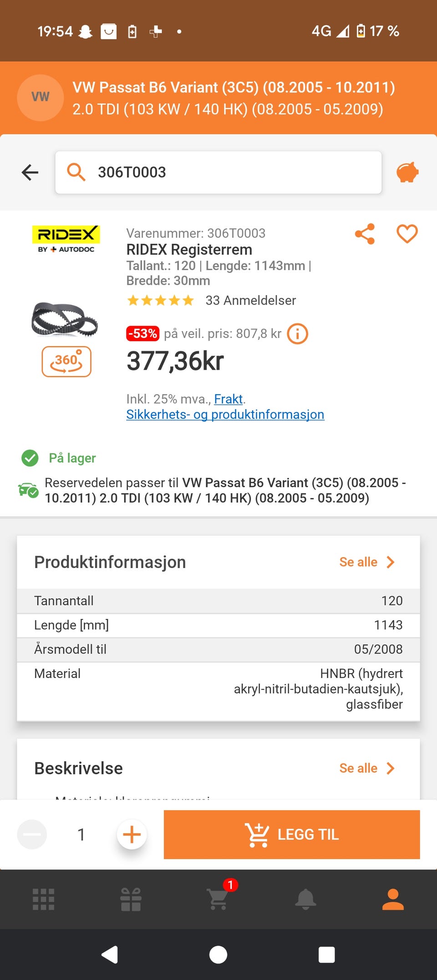This screenshot has height=980, width=437.
Task: Open Sikkerhets- og produktinformasjon link
Action: click(225, 414)
